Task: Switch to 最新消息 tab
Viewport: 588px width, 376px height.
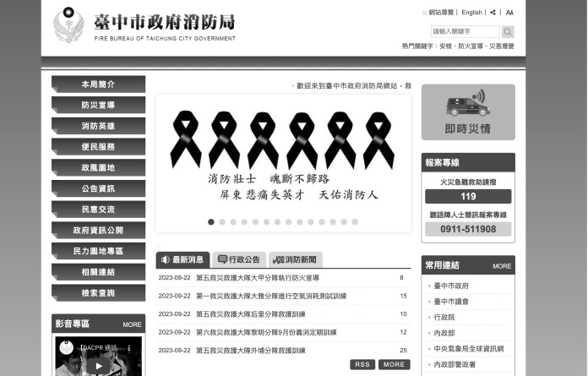Action: point(182,259)
